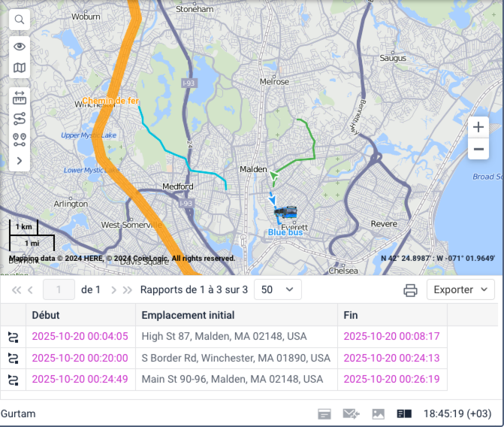Expand the map tools chevron

click(20, 160)
